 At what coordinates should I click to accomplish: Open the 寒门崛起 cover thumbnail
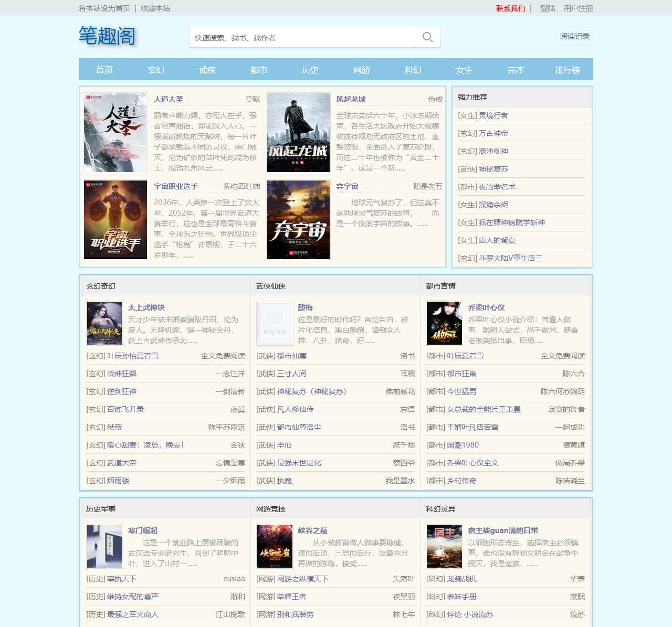tap(104, 546)
